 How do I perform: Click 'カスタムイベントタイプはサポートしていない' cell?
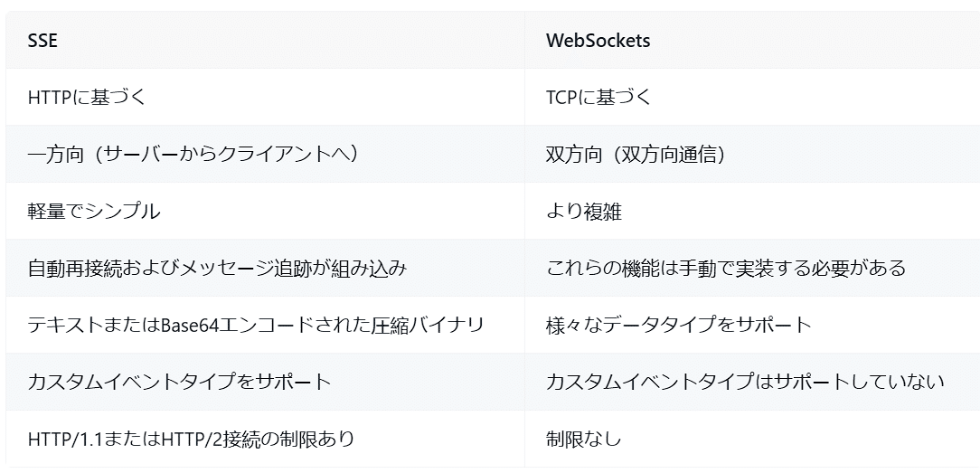(752, 382)
